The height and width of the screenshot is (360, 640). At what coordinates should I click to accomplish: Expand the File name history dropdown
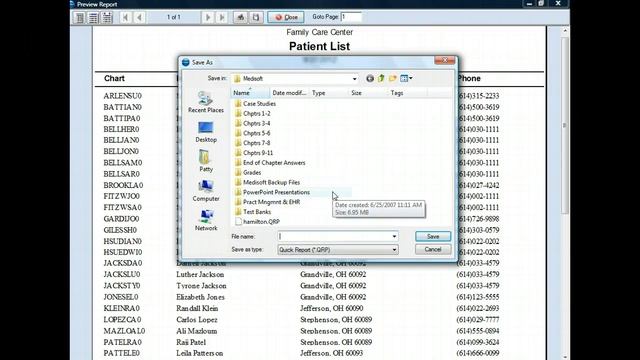coord(394,236)
